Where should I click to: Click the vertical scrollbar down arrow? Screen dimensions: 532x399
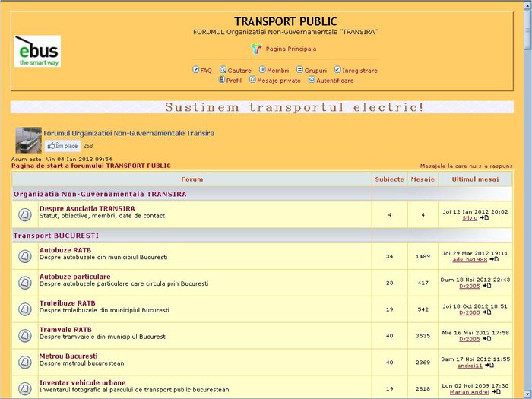526,394
